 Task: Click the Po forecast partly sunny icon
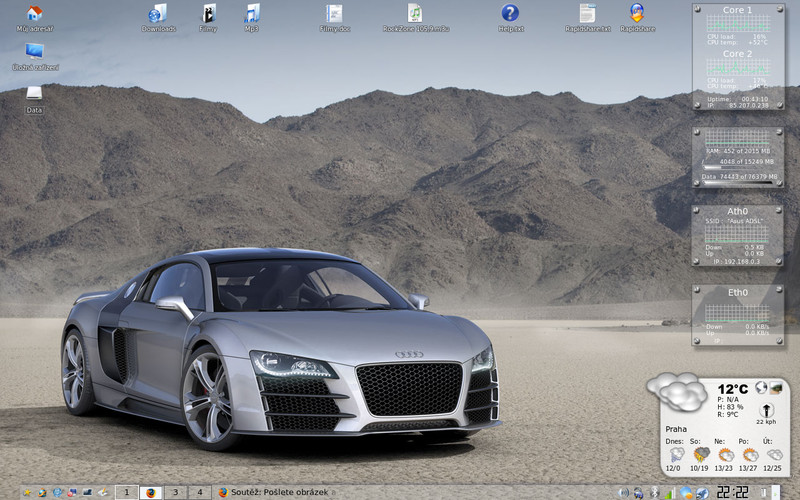[750, 454]
